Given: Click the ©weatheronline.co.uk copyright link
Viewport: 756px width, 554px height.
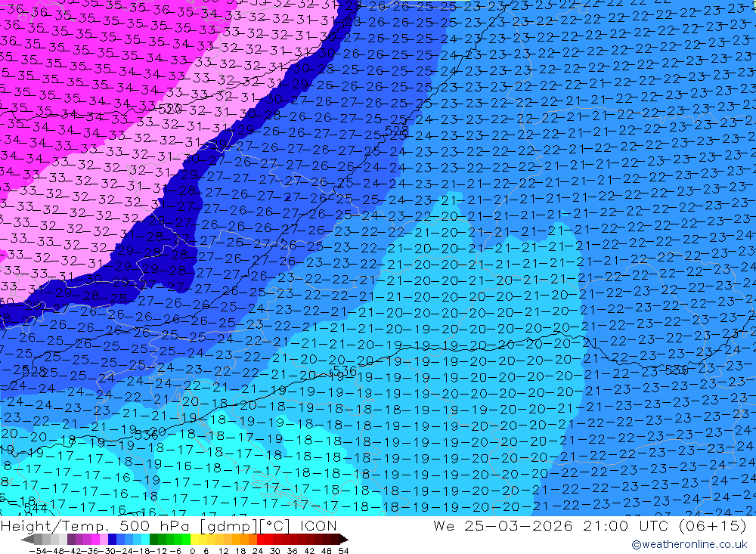Looking at the screenshot, I should pyautogui.click(x=689, y=544).
